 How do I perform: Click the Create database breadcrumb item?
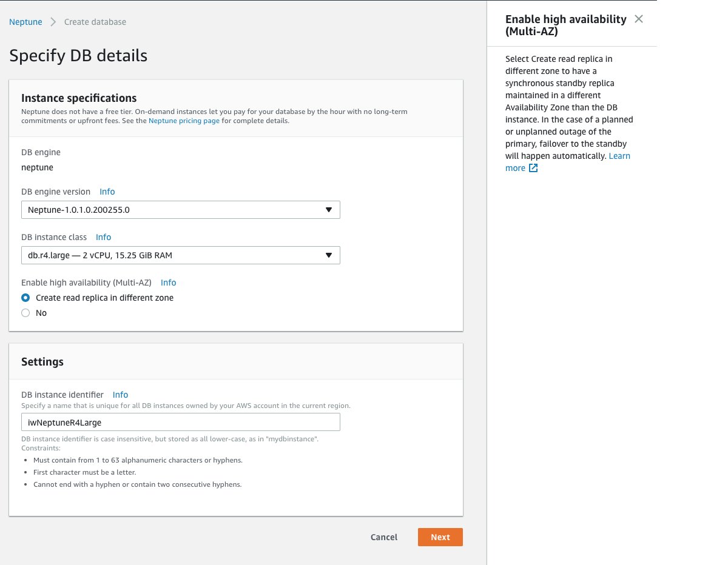(95, 22)
